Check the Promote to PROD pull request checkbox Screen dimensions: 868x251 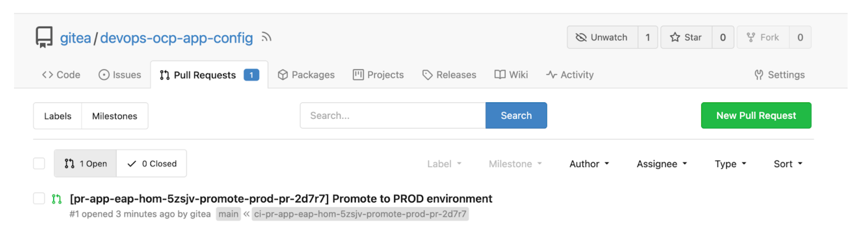39,199
